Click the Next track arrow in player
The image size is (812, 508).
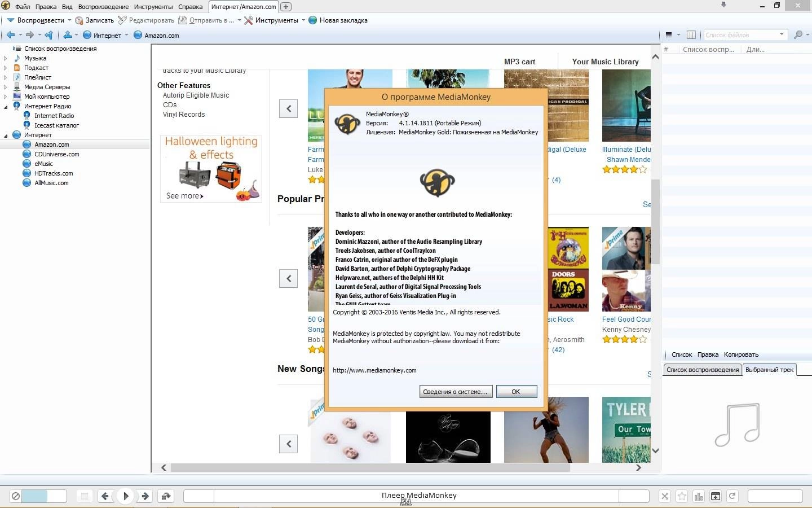[145, 496]
